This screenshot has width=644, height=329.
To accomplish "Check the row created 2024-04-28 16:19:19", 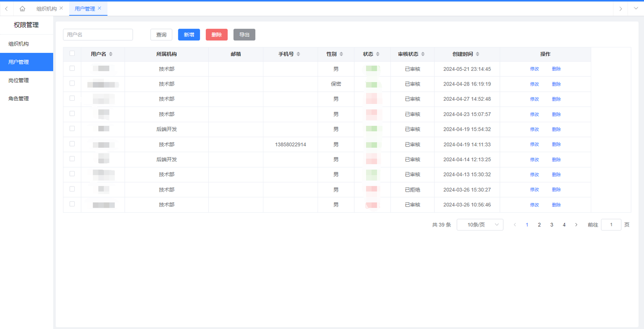I will coord(72,83).
